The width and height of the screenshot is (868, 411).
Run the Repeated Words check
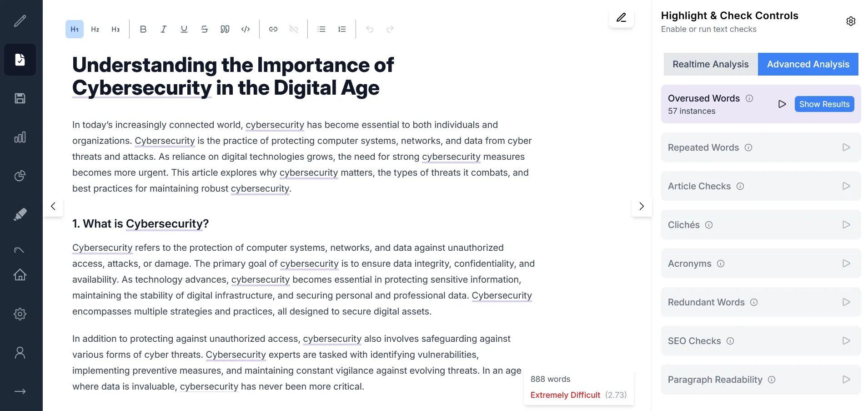pos(846,147)
